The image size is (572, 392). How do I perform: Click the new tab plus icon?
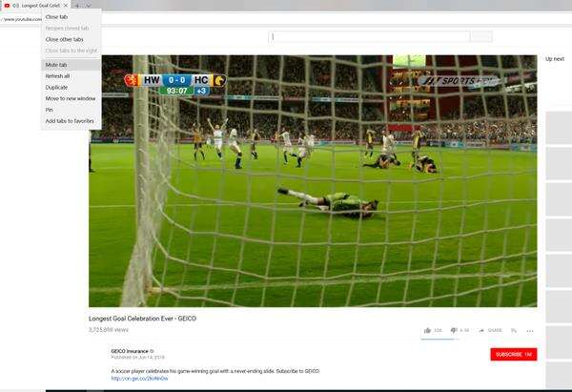pos(77,6)
